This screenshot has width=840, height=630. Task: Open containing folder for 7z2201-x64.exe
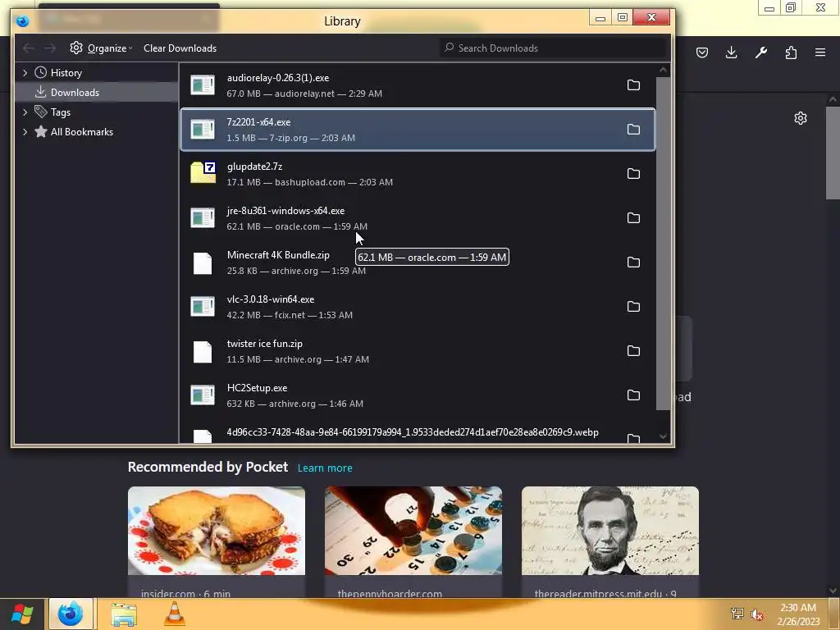tap(633, 130)
